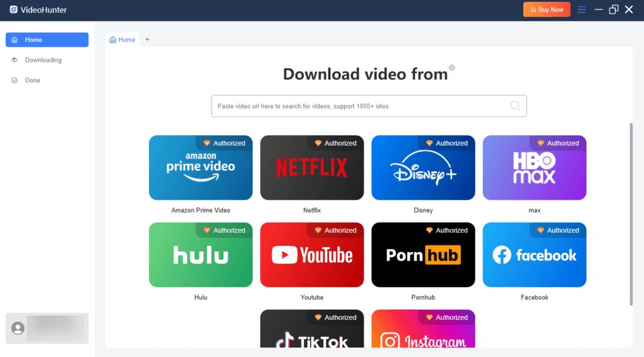Open the Amazon Prime Video tile
644x357 pixels.
pyautogui.click(x=200, y=167)
